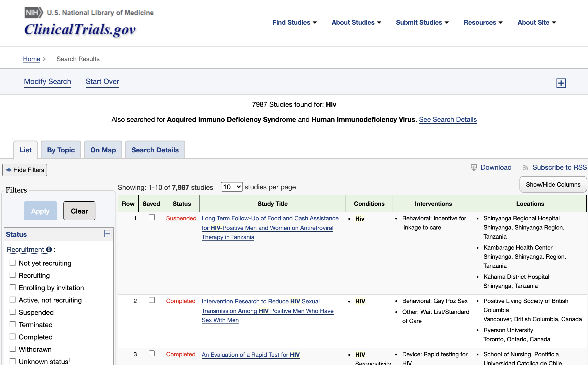Viewport: 588px width, 365px height.
Task: Expand the search panel plus icon
Action: coord(561,83)
